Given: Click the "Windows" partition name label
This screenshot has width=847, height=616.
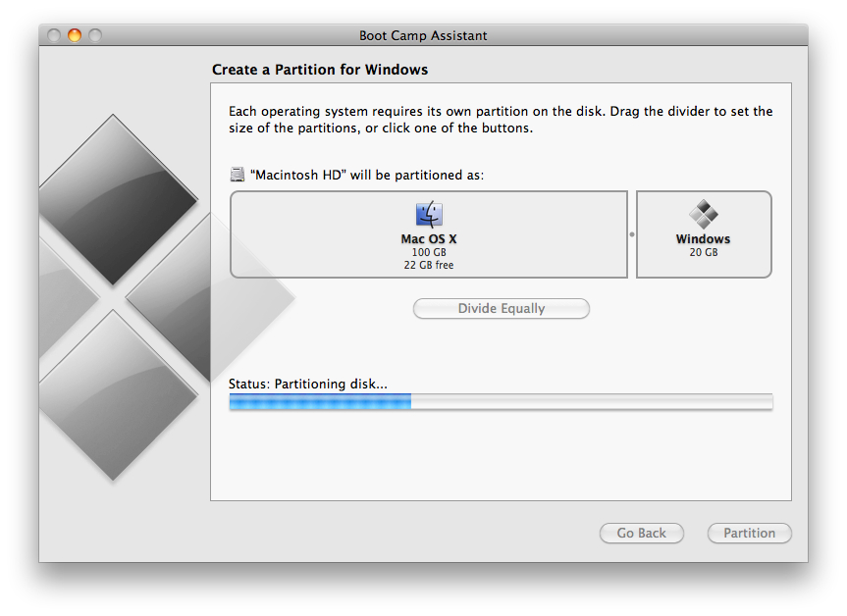Looking at the screenshot, I should point(703,239).
